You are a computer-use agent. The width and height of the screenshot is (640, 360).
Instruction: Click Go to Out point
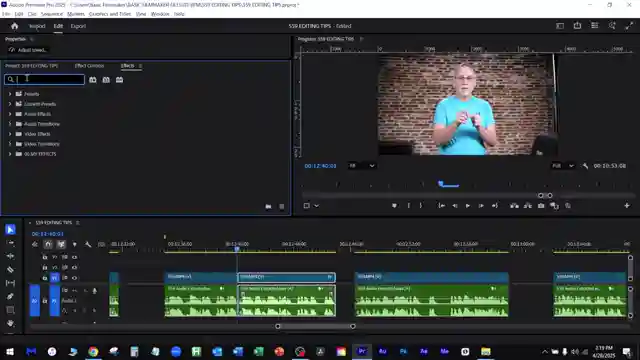point(495,206)
